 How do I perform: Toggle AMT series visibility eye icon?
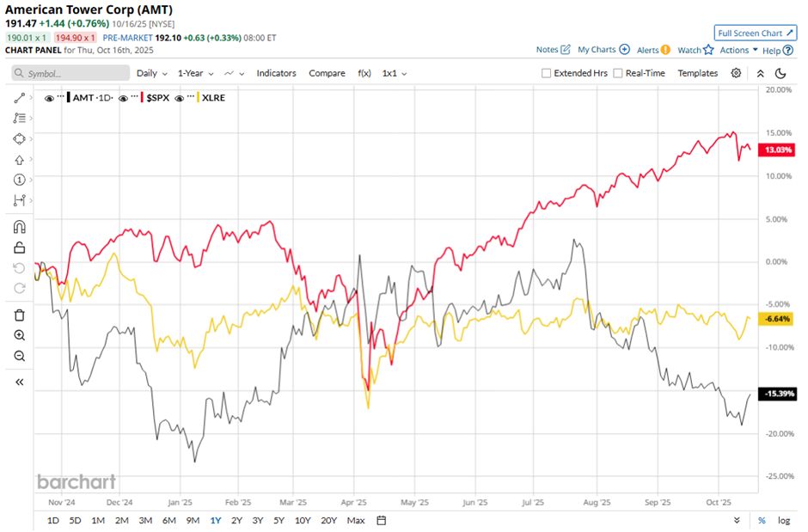pos(49,98)
